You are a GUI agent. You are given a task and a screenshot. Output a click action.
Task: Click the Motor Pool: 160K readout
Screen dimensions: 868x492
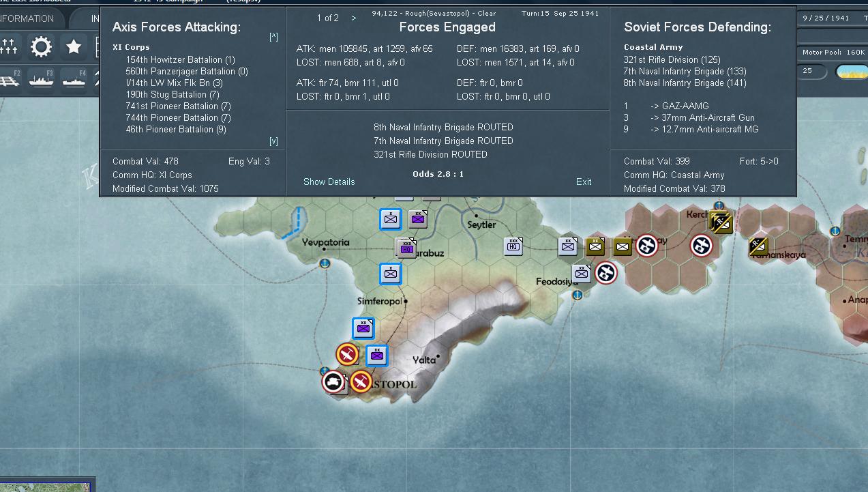tap(833, 53)
